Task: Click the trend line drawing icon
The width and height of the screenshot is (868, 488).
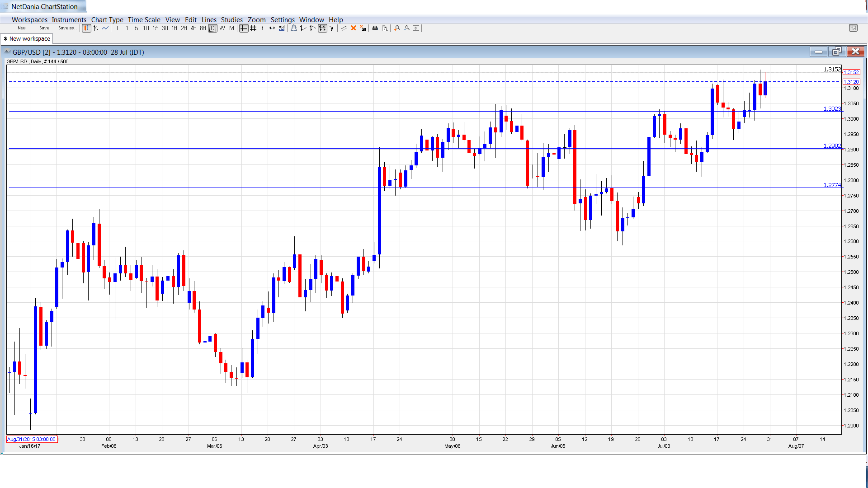Action: 303,28
